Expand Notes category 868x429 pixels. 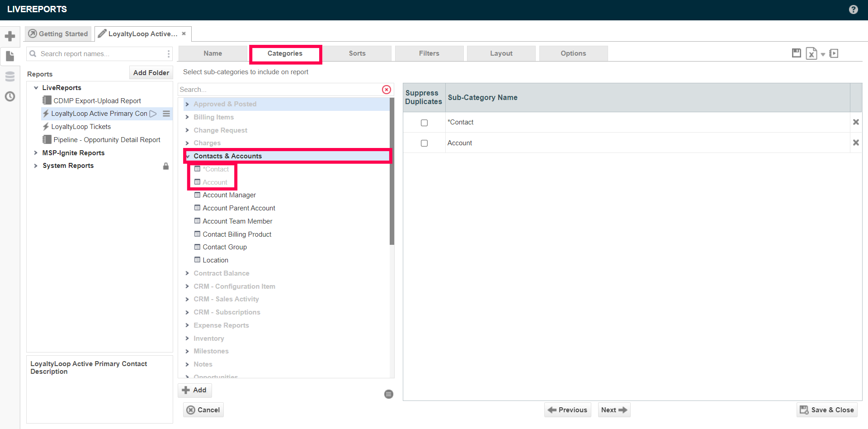click(x=187, y=364)
